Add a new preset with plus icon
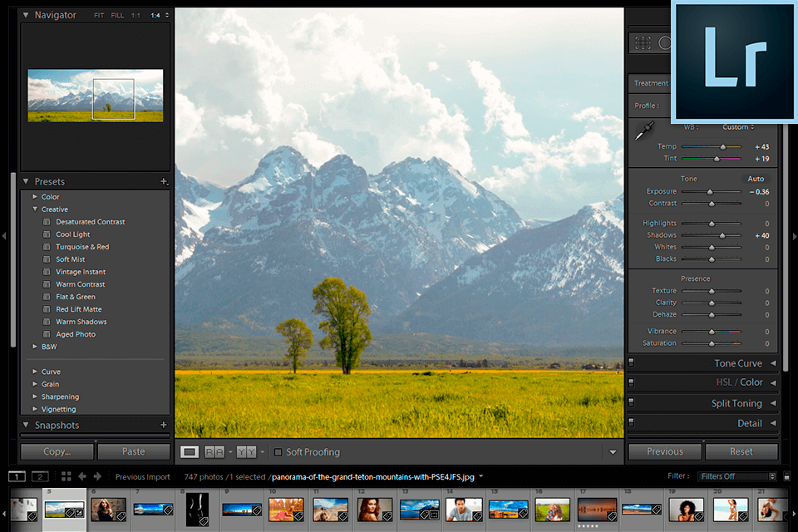Viewport: 798px width, 532px height. coord(164,181)
